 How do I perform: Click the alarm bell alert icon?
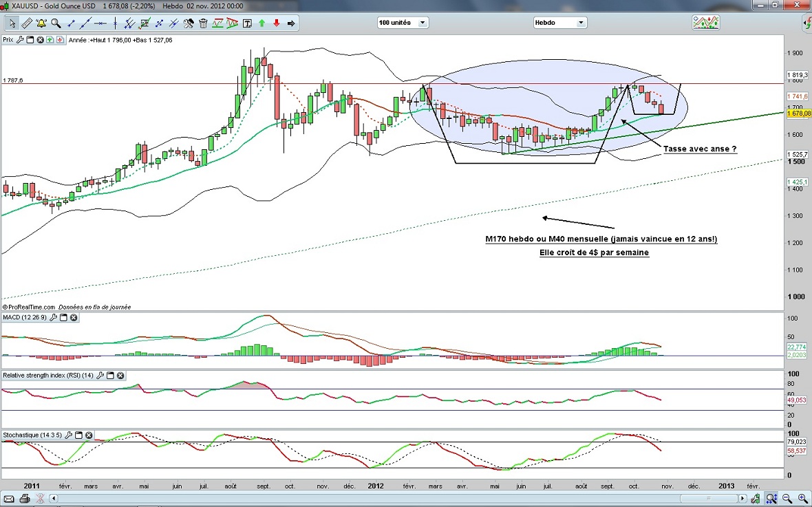pos(41,23)
